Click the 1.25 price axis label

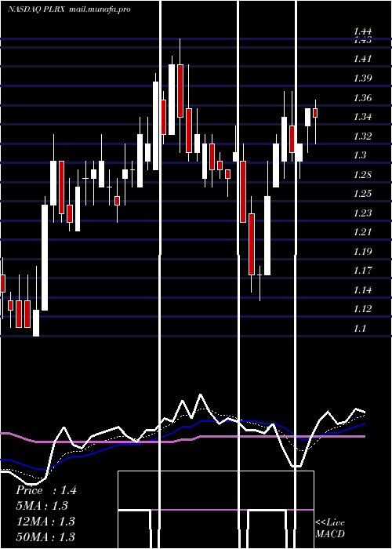click(362, 194)
